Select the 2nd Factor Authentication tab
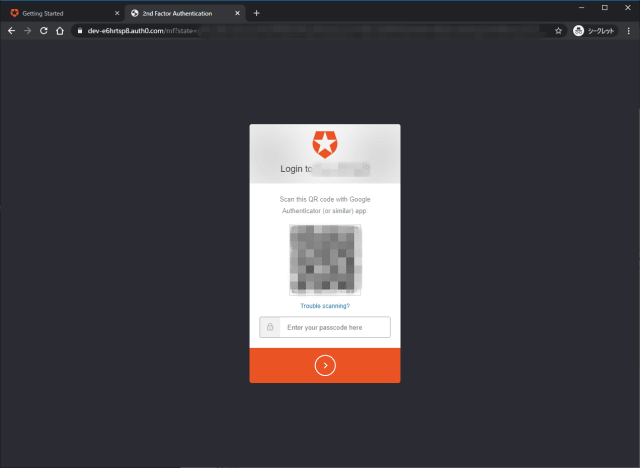640x468 pixels. [184, 13]
